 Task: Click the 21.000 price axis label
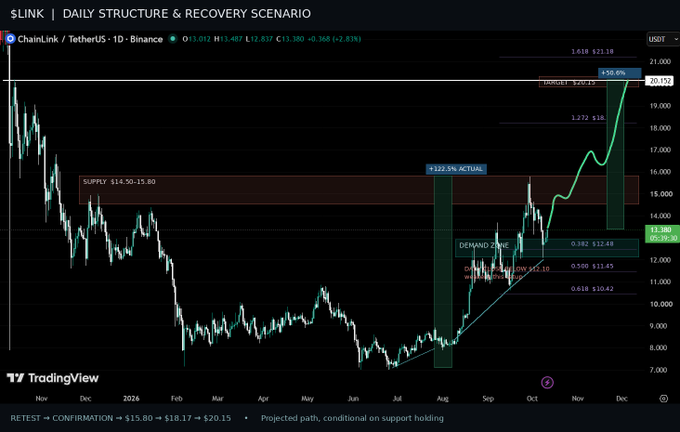(660, 62)
